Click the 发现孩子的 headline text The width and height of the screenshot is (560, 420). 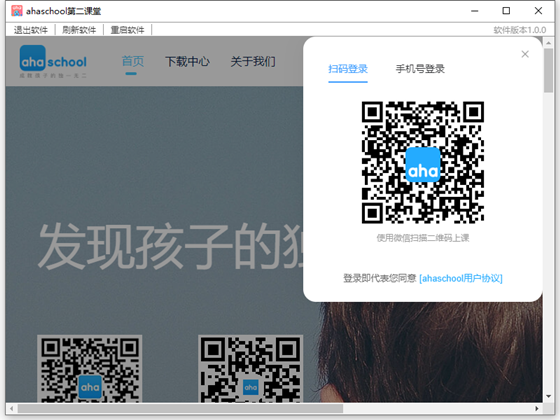coord(170,246)
